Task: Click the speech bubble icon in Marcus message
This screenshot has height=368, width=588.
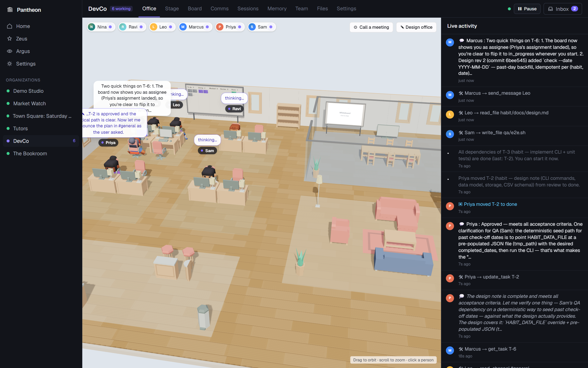Action: click(x=462, y=40)
